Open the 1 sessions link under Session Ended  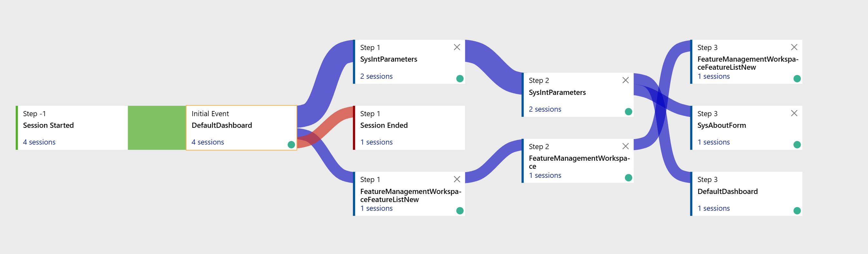(376, 142)
